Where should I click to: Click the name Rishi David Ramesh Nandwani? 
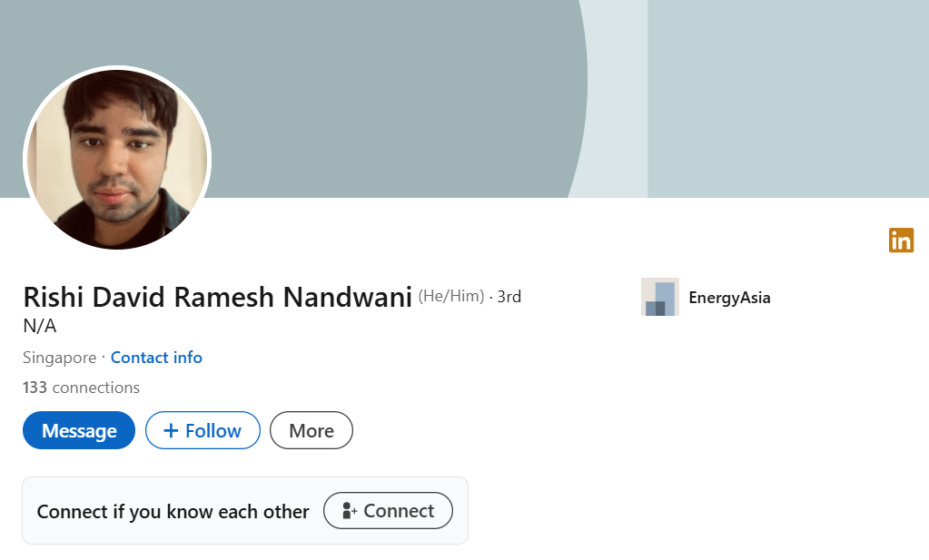coord(217,297)
